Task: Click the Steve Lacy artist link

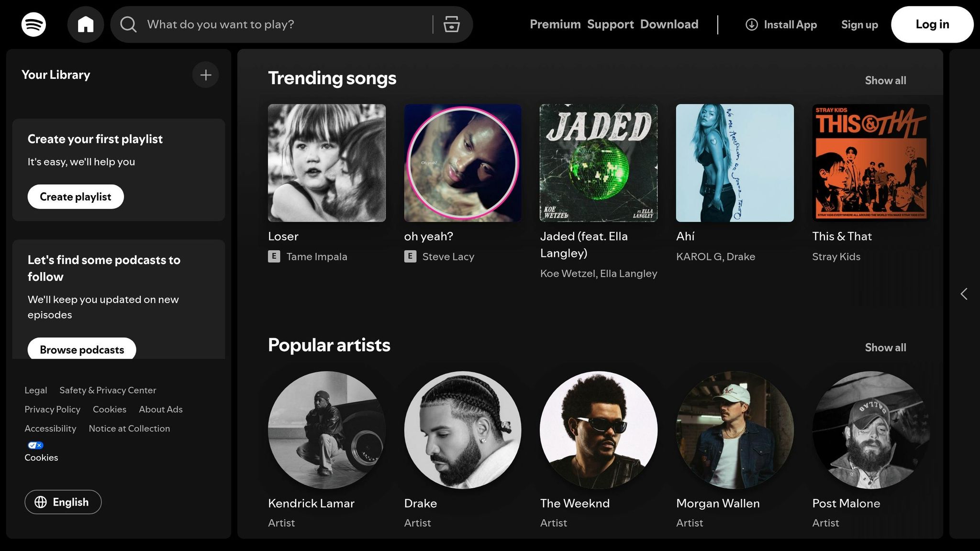Action: point(448,256)
